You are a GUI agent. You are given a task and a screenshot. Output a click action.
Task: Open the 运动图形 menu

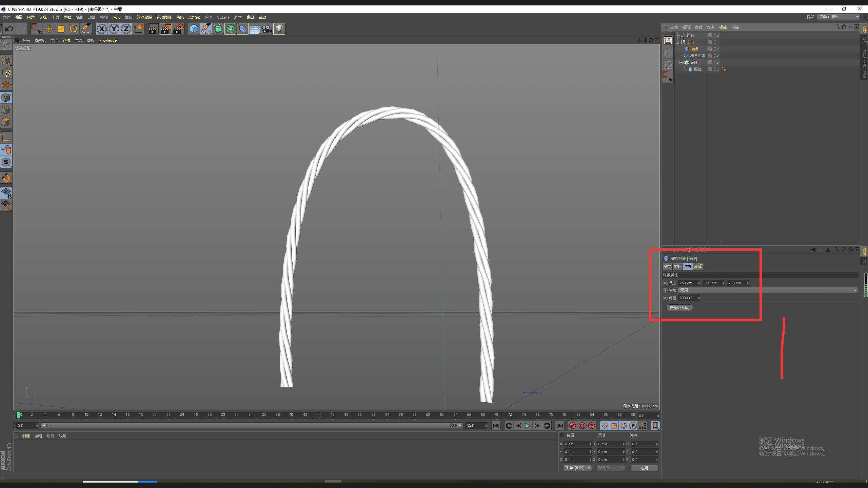pyautogui.click(x=164, y=17)
